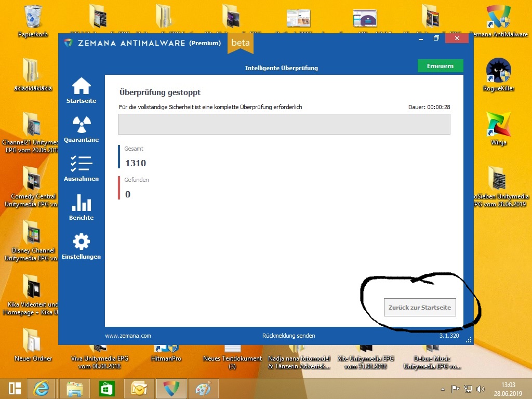Click the Dauer: 00:00:28 text

429,107
